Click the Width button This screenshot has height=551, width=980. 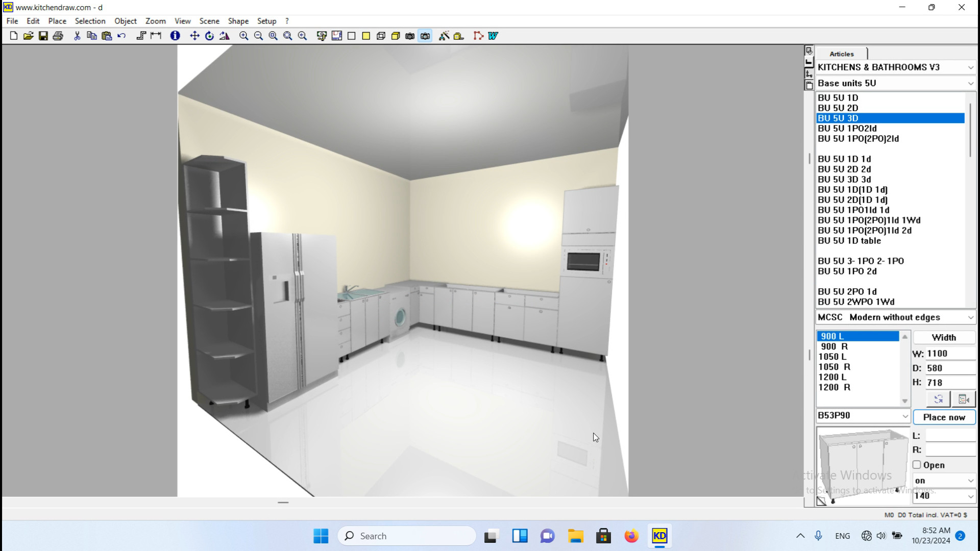944,337
